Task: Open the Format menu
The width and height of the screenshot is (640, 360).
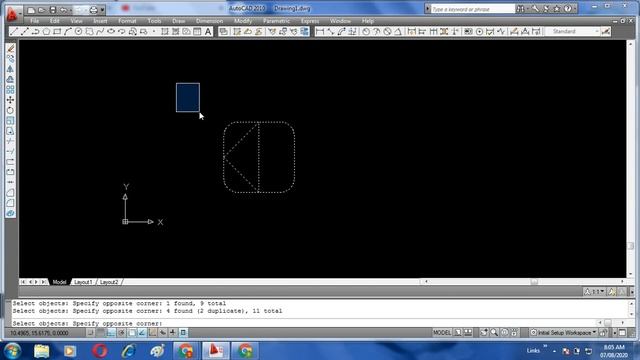Action: pyautogui.click(x=127, y=21)
